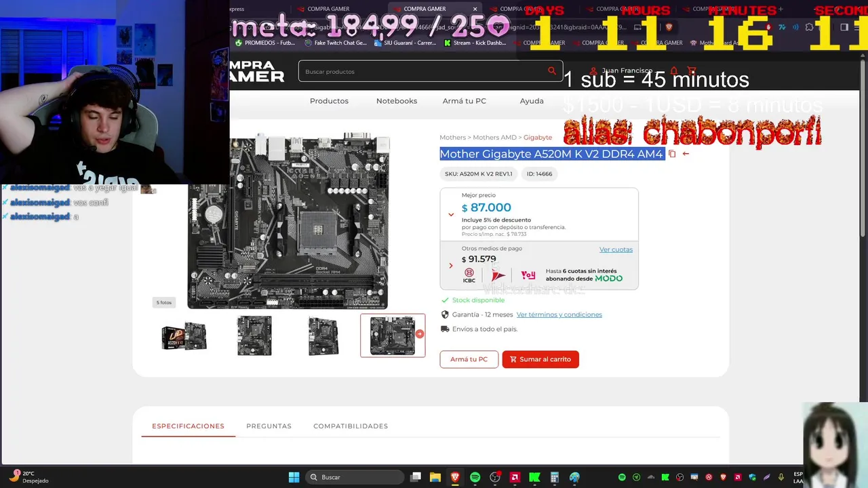Open the weather widget showing 20°C
The height and width of the screenshot is (488, 868).
[30, 477]
